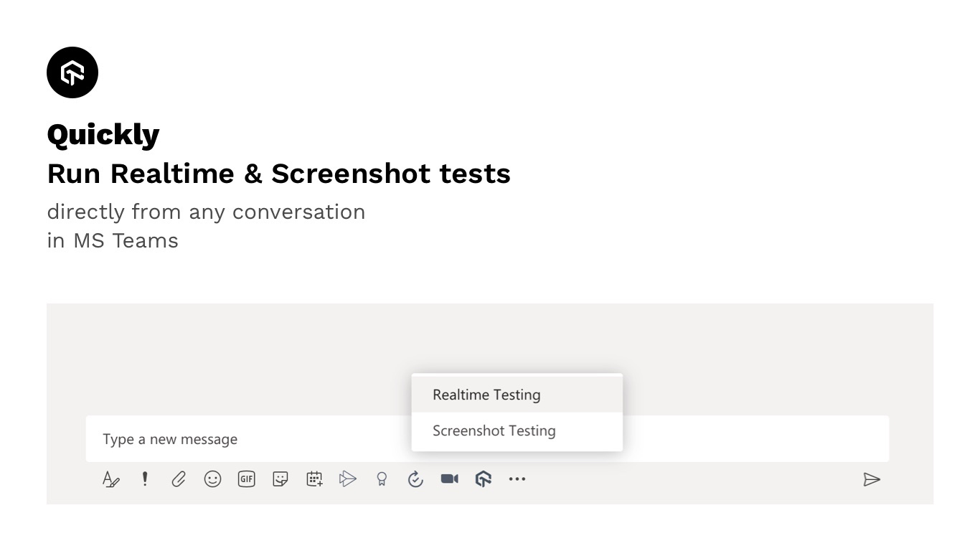Open the Approvals circular-check icon
The width and height of the screenshot is (980, 551).
point(415,479)
